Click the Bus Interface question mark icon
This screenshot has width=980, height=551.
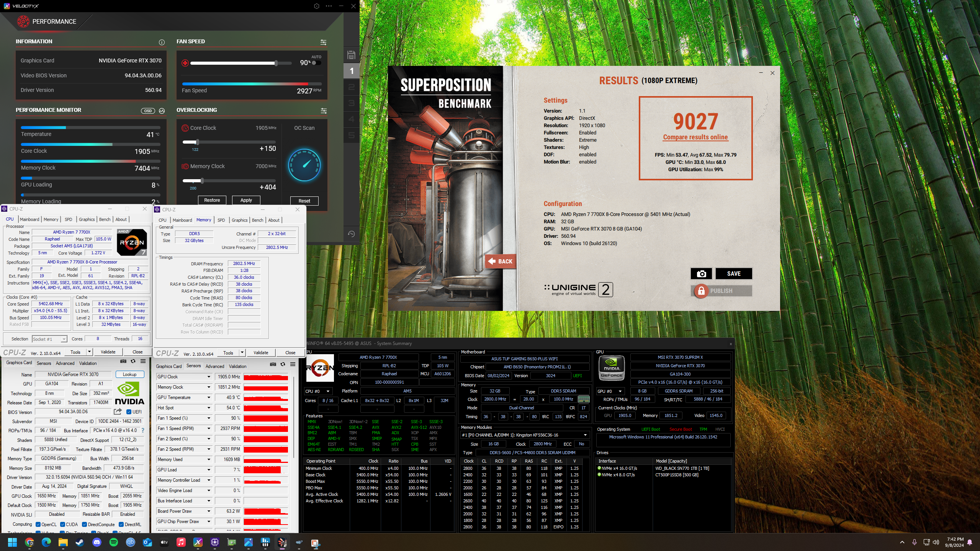click(143, 430)
